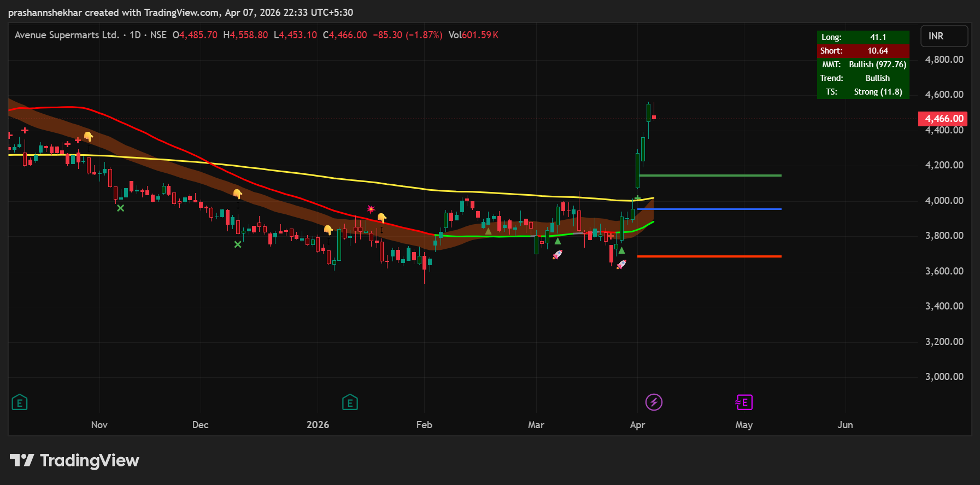
Task: Click the Feb label on time axis
Action: pyautogui.click(x=424, y=425)
